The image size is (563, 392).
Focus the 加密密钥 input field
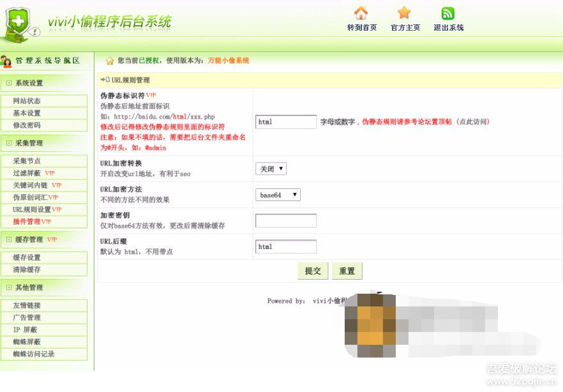[x=286, y=221]
